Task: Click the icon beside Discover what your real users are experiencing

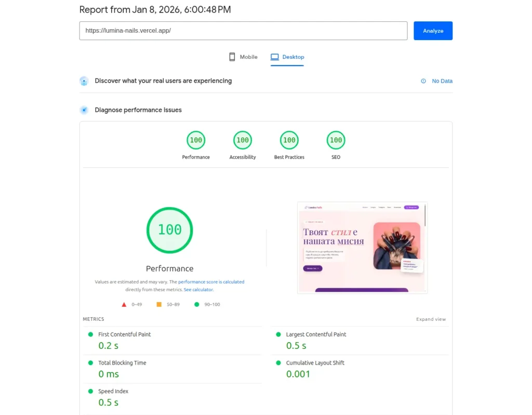Action: 84,81
